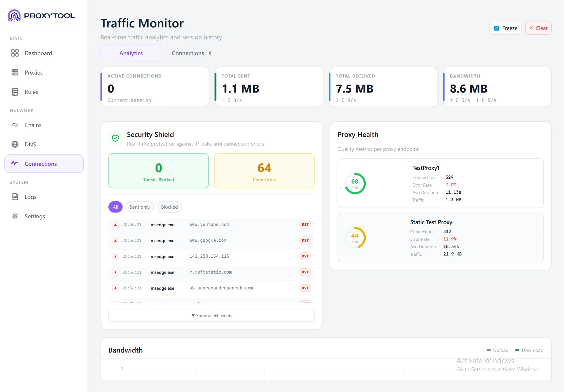
Task: Click the Active Connections stat card
Action: coord(155,87)
